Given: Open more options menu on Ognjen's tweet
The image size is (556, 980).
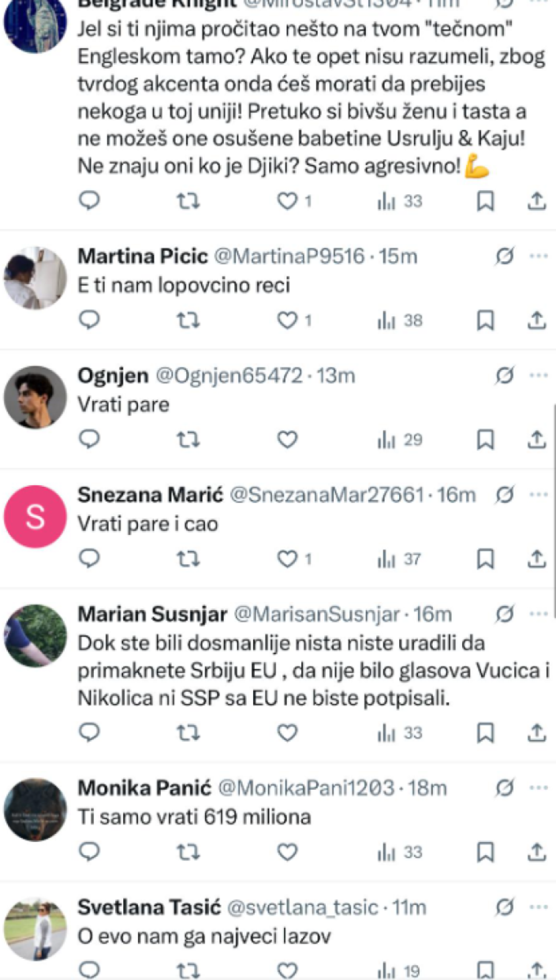Looking at the screenshot, I should point(539,375).
